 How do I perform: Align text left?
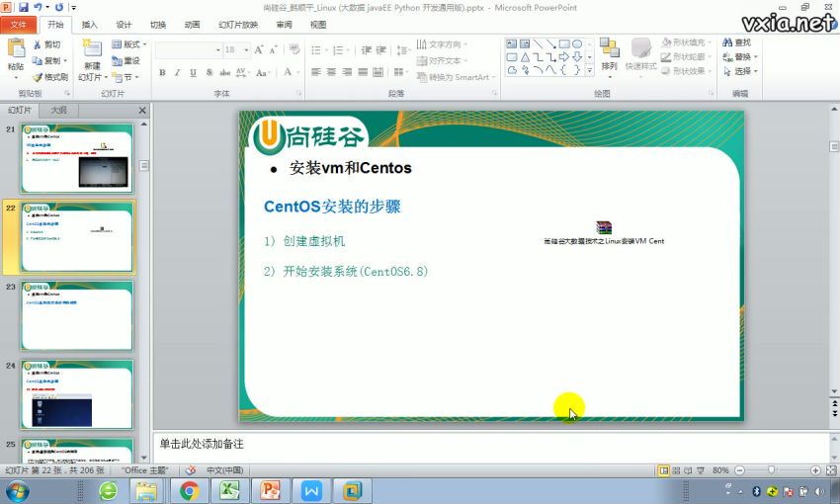click(316, 72)
